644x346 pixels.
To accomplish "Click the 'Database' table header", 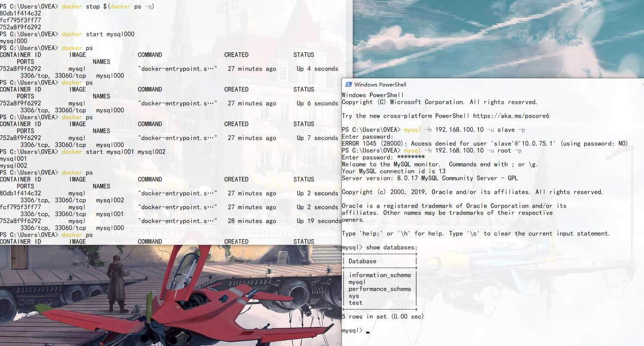I will 363,261.
